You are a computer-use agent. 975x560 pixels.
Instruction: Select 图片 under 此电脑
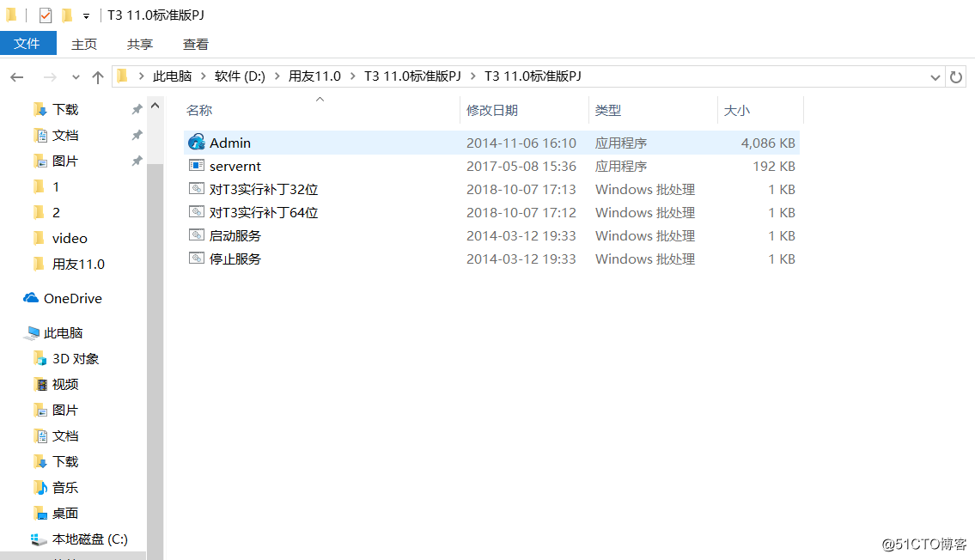64,411
